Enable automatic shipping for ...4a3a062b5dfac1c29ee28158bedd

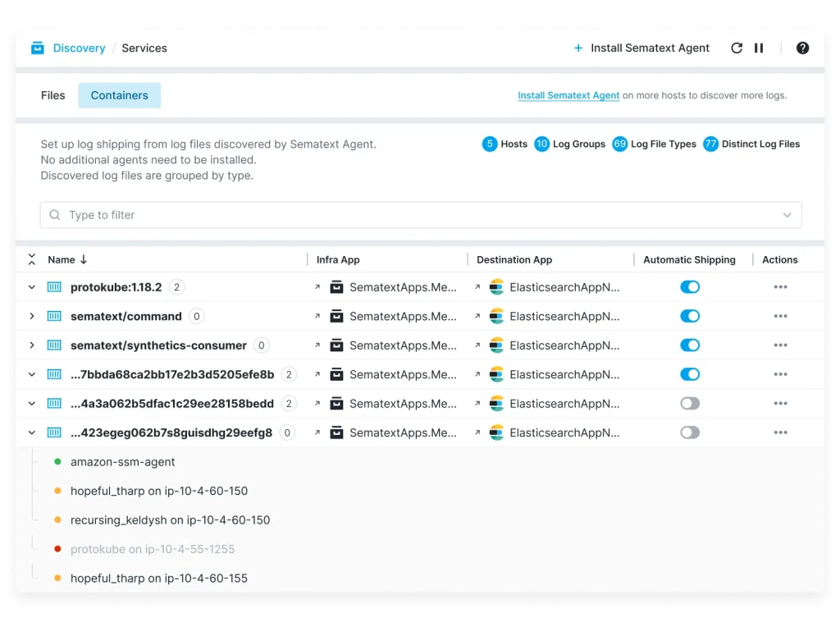click(690, 404)
